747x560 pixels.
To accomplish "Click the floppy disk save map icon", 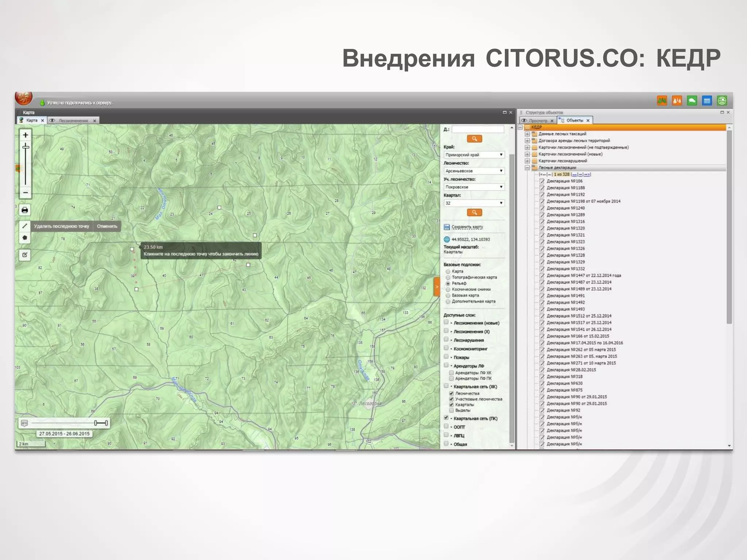I will pos(447,227).
